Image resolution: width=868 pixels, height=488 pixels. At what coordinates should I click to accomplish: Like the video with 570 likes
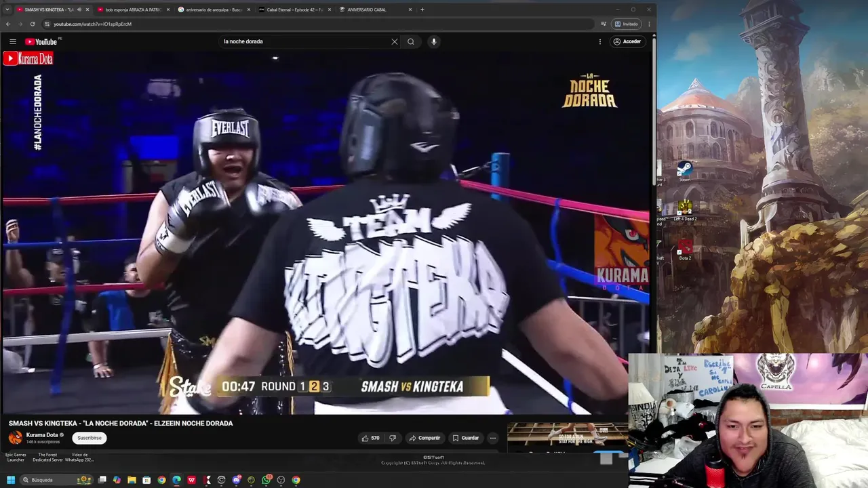(x=370, y=438)
